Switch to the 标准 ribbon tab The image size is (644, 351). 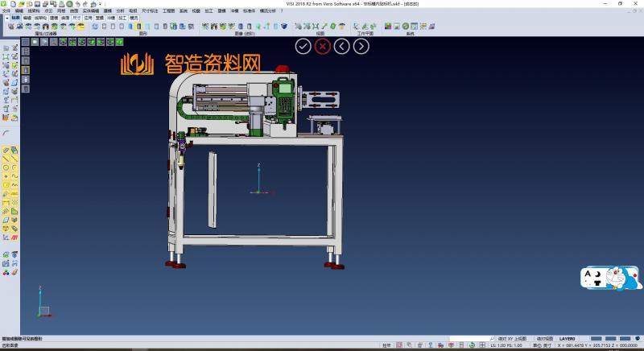(x=15, y=17)
